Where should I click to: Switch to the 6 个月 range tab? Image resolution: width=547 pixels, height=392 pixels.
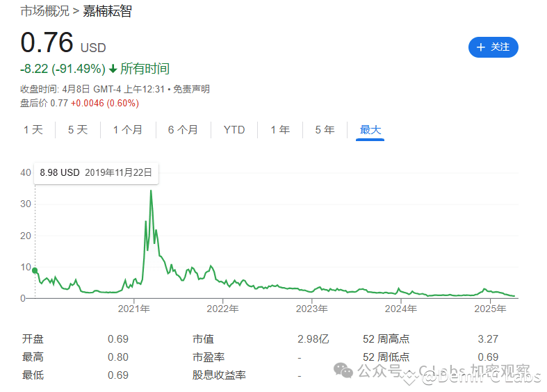(x=183, y=130)
